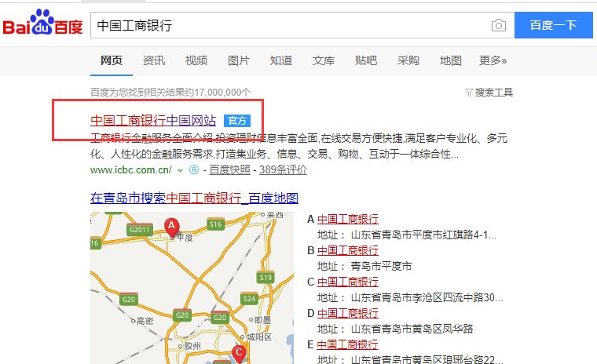Open 在青岛市搜索中国工商银行_百度地图 link

tap(194, 198)
